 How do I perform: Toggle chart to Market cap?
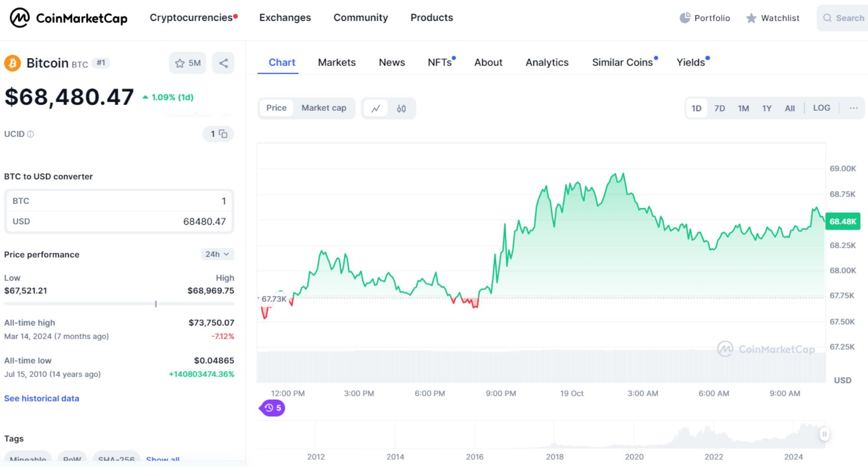click(324, 108)
